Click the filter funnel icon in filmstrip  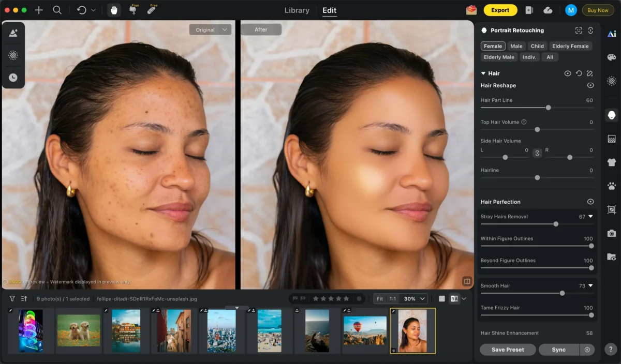click(12, 299)
